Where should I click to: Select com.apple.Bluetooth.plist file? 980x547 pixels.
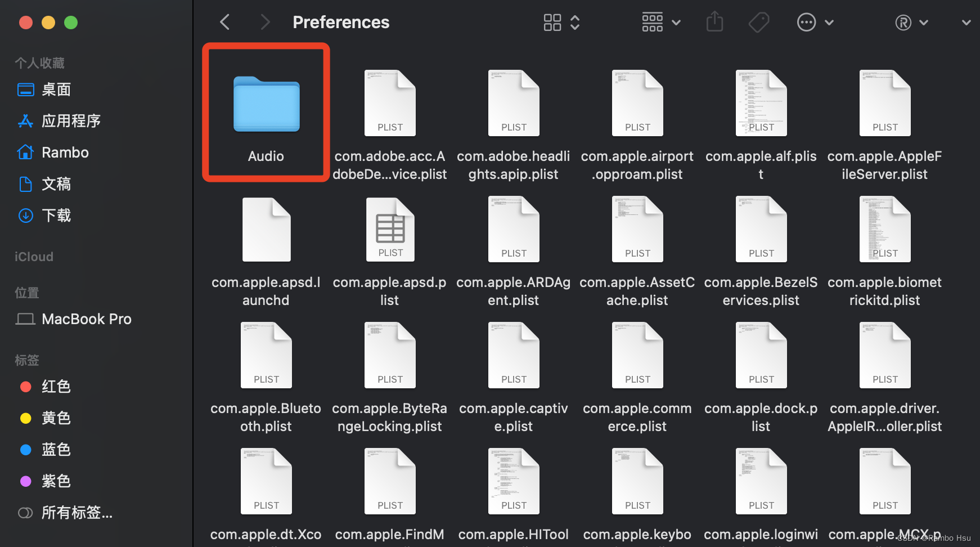coord(266,355)
